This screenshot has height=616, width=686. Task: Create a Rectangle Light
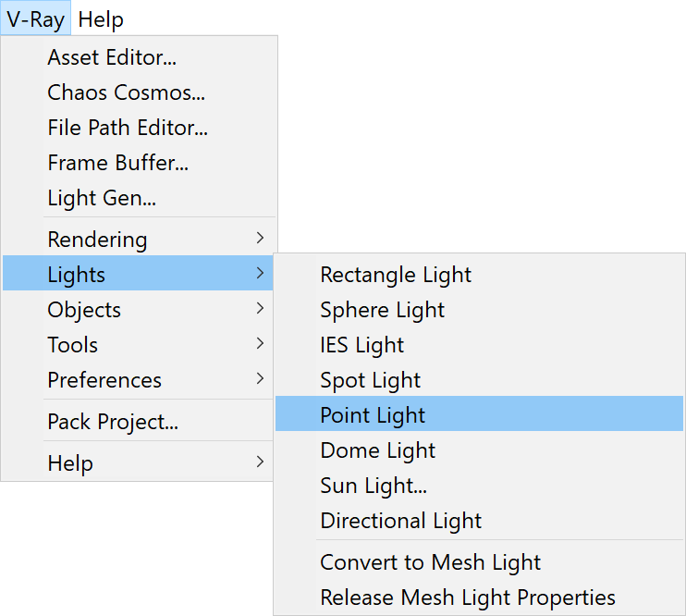pos(479,275)
